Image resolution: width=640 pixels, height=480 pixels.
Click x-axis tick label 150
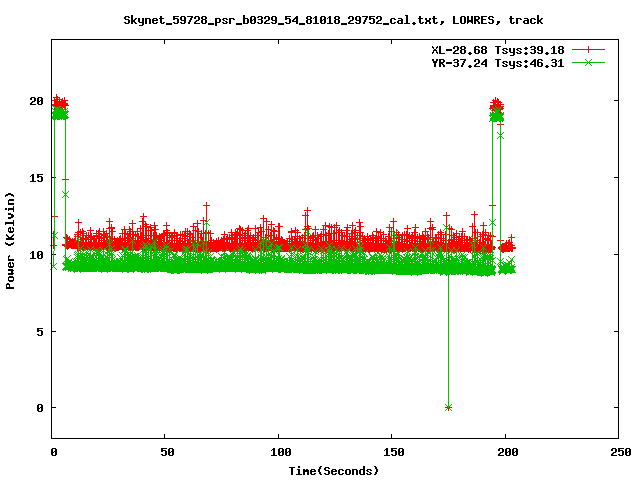coord(394,452)
